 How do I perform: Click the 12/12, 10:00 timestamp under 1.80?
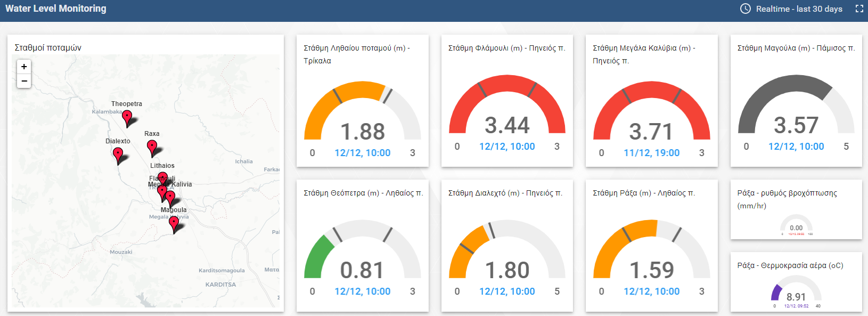507,291
